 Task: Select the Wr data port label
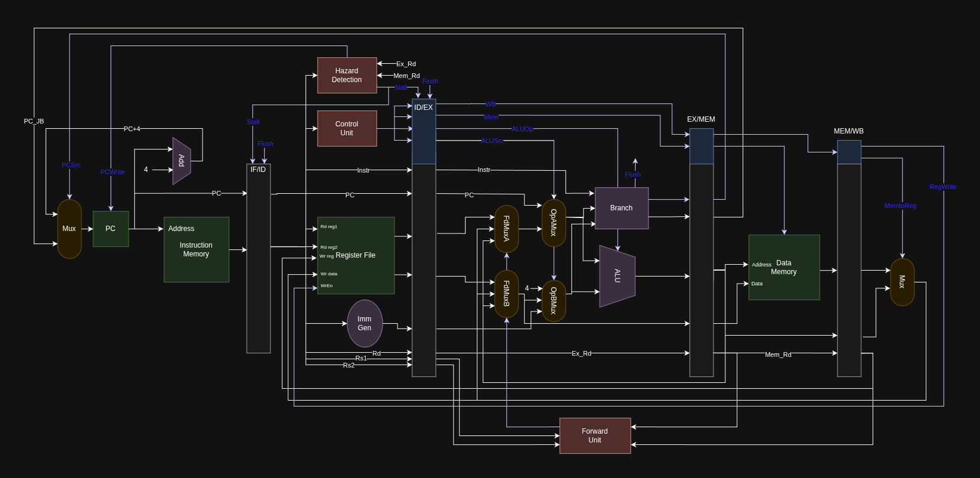pos(329,274)
